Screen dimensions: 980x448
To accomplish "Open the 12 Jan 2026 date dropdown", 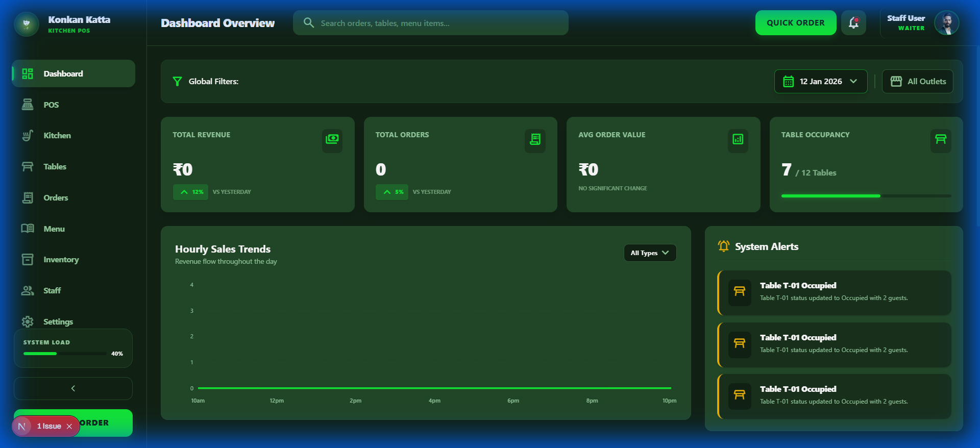I will click(821, 82).
